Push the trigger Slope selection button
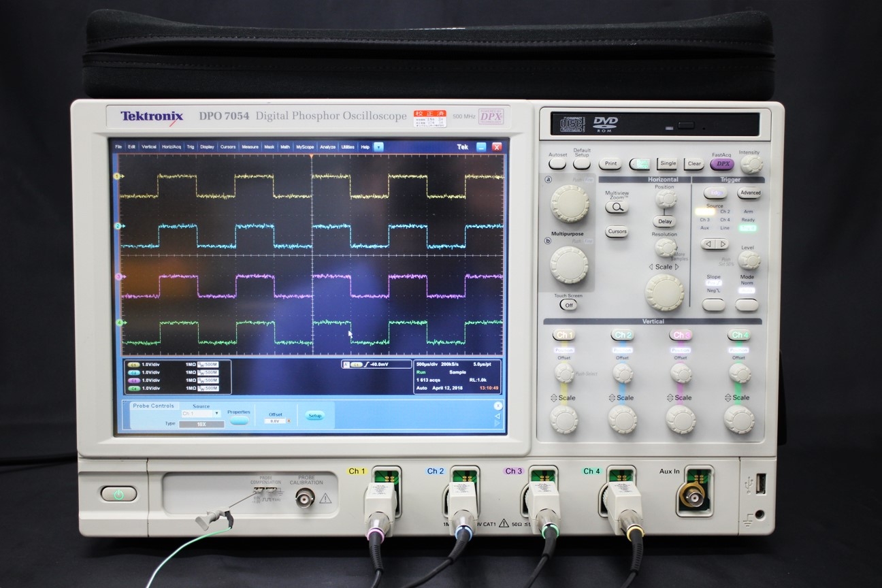Image resolution: width=882 pixels, height=588 pixels. pyautogui.click(x=713, y=304)
